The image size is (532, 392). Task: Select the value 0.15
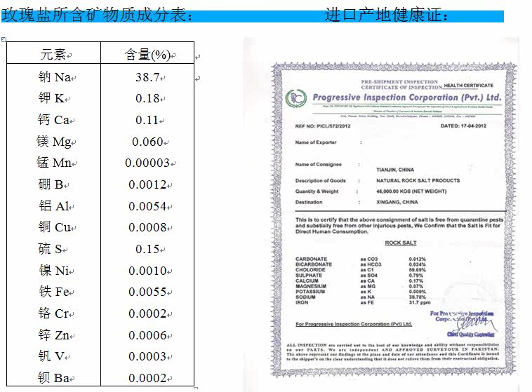pos(147,249)
